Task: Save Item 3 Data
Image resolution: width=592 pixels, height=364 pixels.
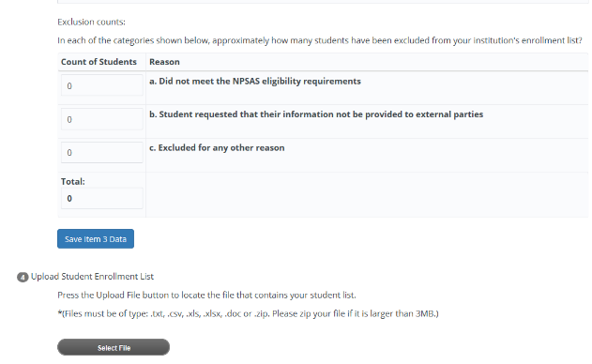Action: tap(96, 238)
